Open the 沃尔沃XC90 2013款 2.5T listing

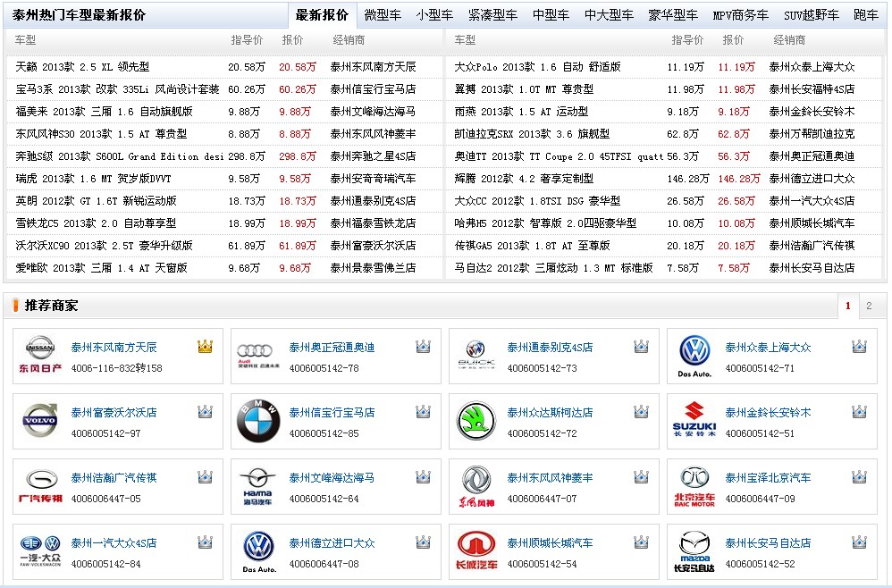pyautogui.click(x=104, y=246)
